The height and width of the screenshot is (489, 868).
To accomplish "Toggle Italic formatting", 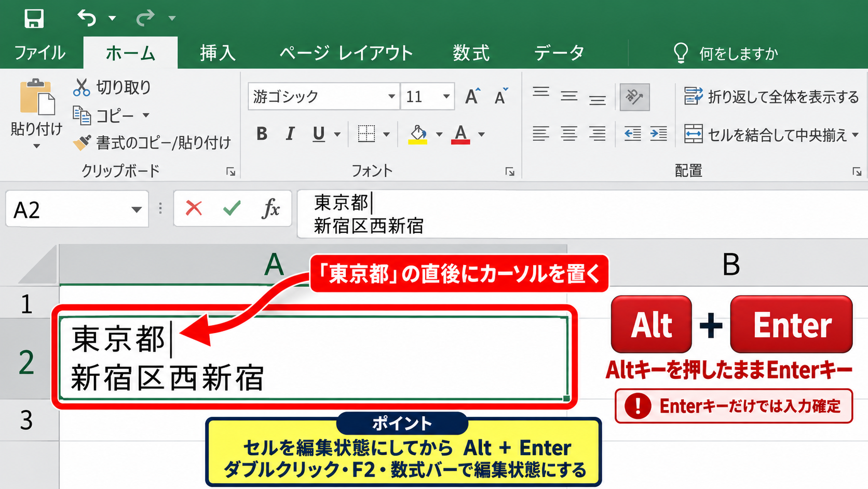I will [290, 134].
